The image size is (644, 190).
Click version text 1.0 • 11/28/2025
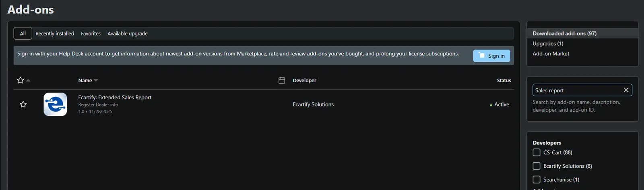coord(95,112)
